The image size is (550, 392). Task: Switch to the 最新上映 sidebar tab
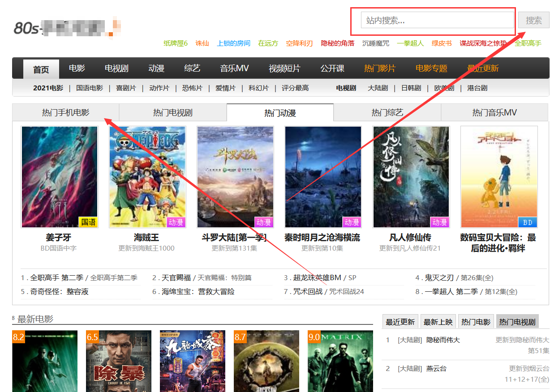[438, 322]
